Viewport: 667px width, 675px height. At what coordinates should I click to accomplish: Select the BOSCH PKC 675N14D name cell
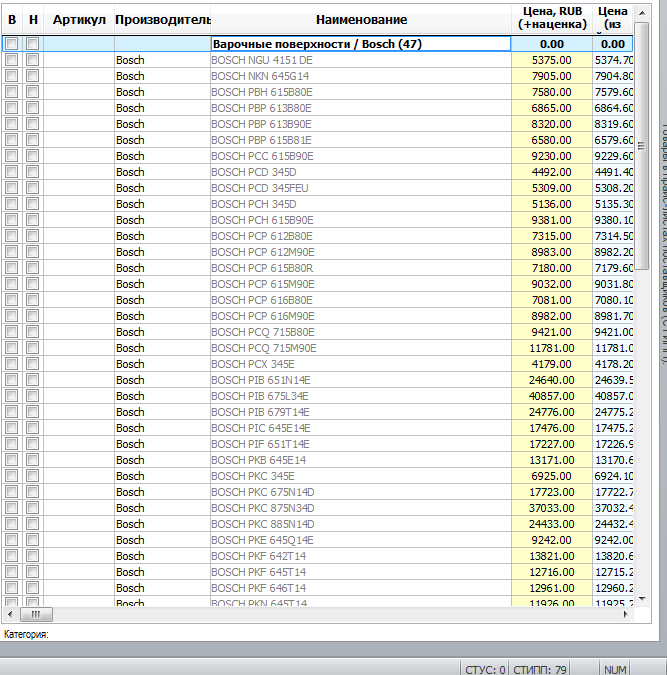[x=361, y=492]
